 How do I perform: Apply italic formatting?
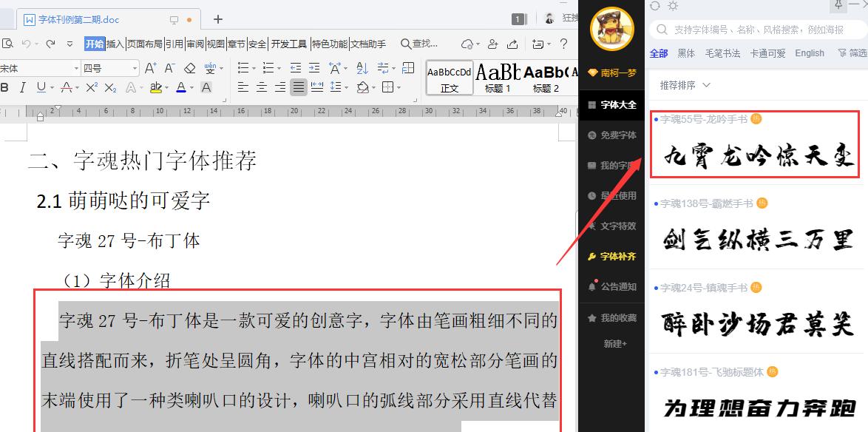click(x=23, y=87)
